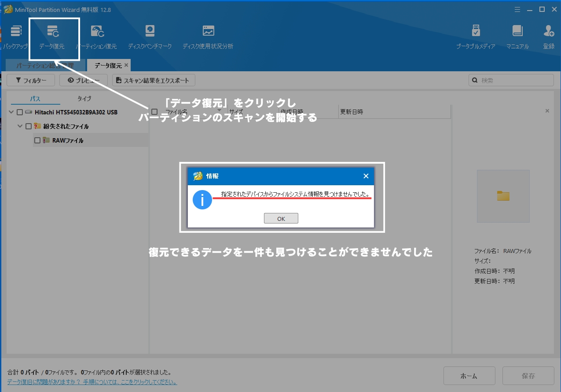Start the ディスクベンチマーク disk benchmark tool
561x392 pixels.
(x=150, y=36)
